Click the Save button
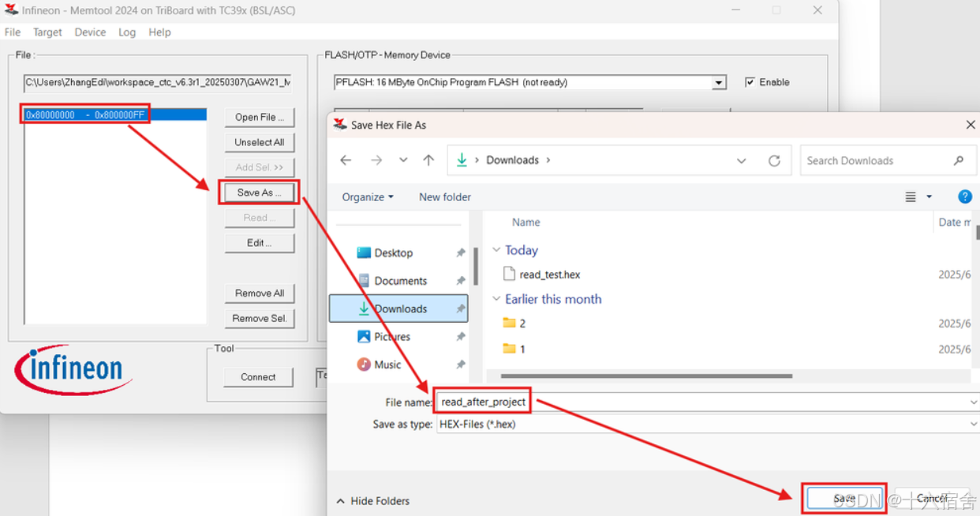The width and height of the screenshot is (980, 516). tap(844, 498)
